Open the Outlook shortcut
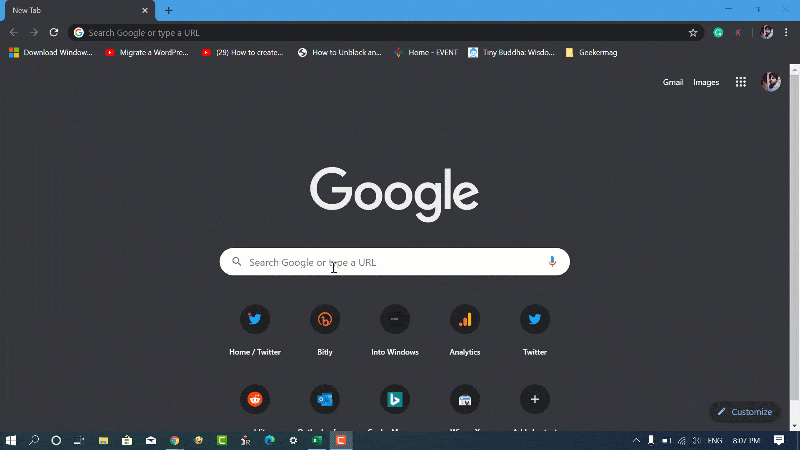Image resolution: width=800 pixels, height=450 pixels. click(325, 399)
